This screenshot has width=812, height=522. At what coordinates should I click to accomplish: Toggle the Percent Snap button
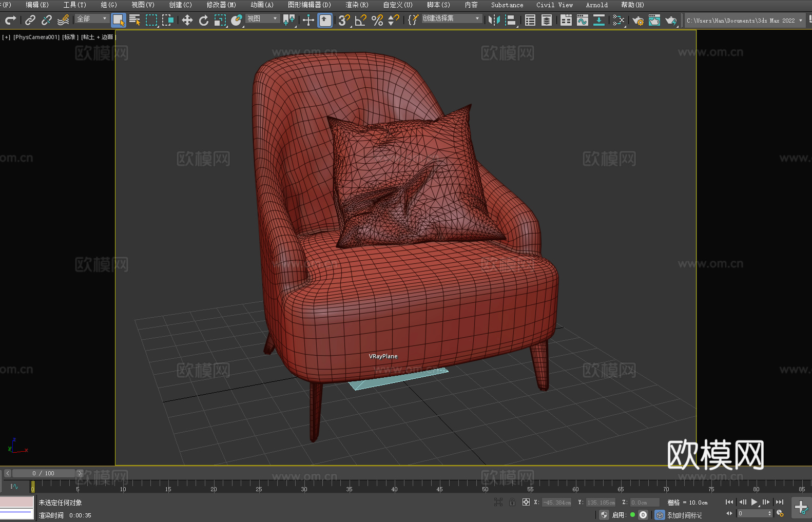pos(377,20)
